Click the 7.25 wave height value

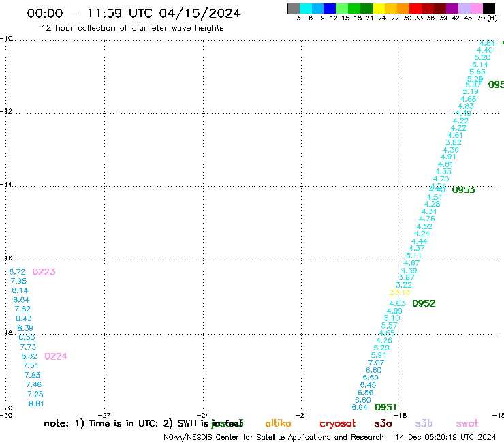[35, 395]
